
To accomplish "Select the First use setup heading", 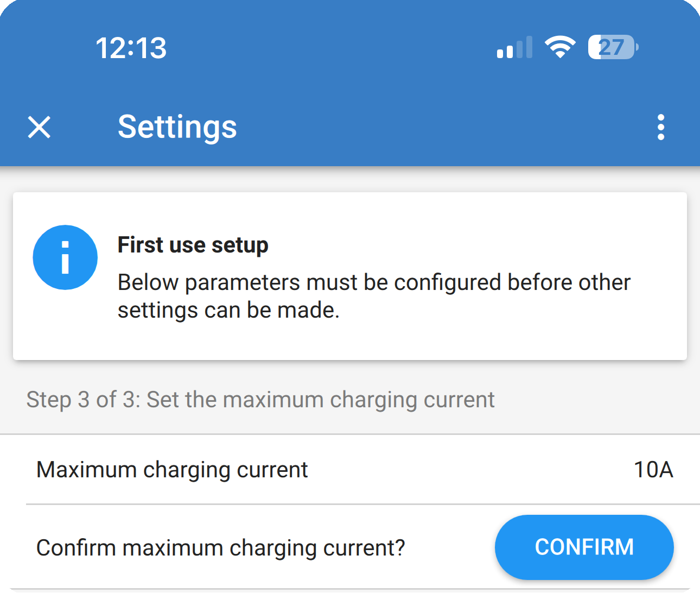I will click(x=193, y=245).
